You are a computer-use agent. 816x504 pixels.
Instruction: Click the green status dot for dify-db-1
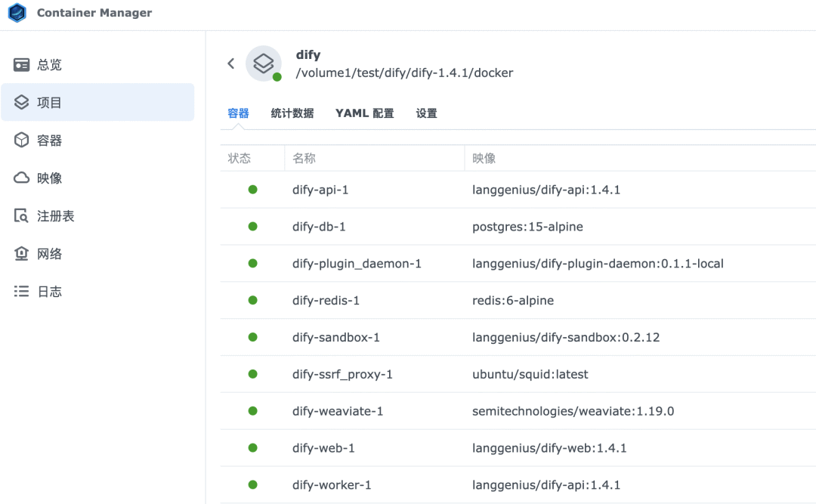(x=253, y=227)
